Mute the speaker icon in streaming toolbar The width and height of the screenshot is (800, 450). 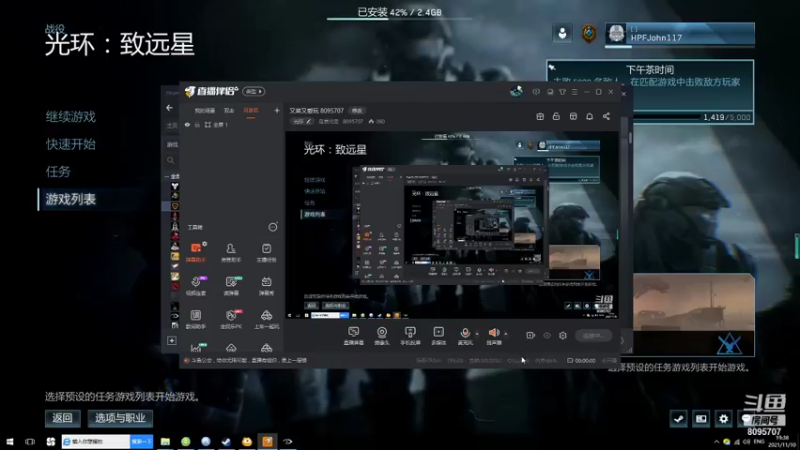[x=494, y=333]
